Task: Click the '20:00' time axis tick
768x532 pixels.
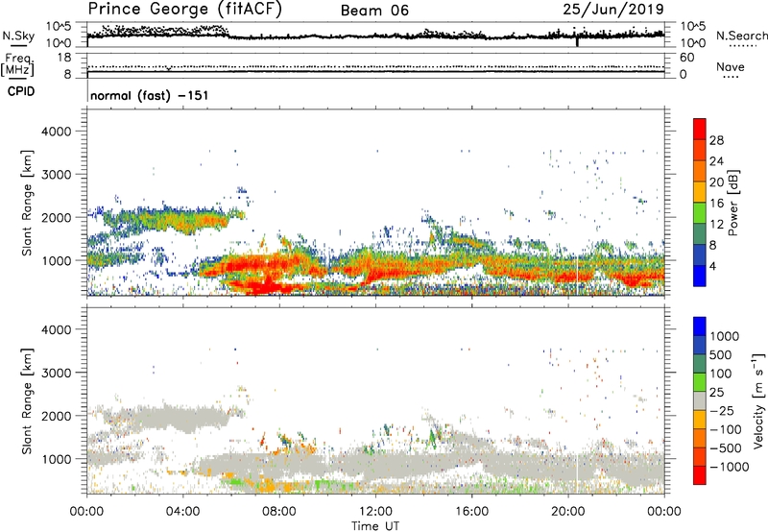Action: click(568, 512)
